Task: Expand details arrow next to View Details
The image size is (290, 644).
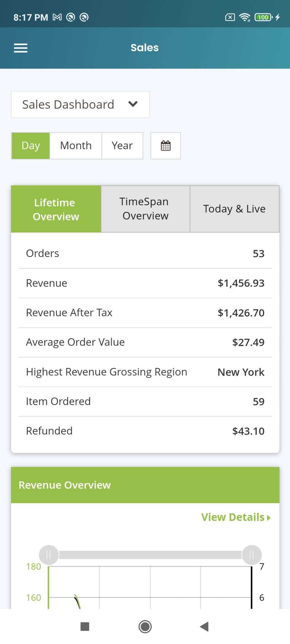Action: coord(269,518)
